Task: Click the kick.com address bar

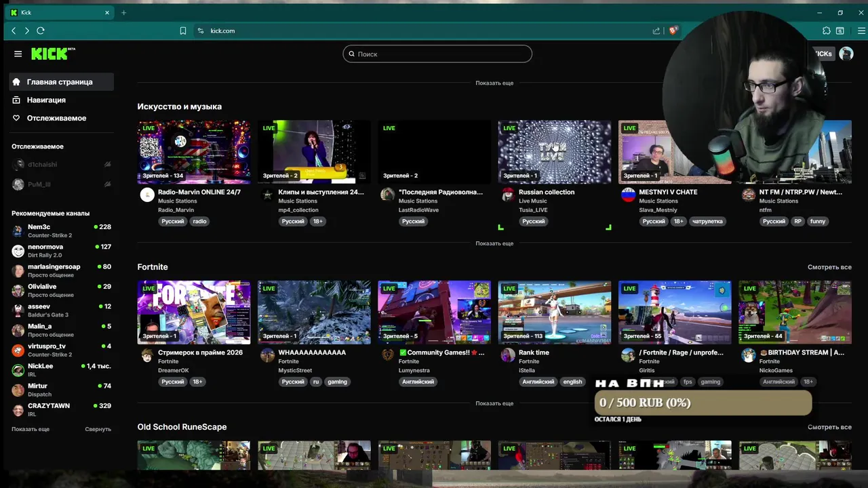Action: tap(420, 30)
